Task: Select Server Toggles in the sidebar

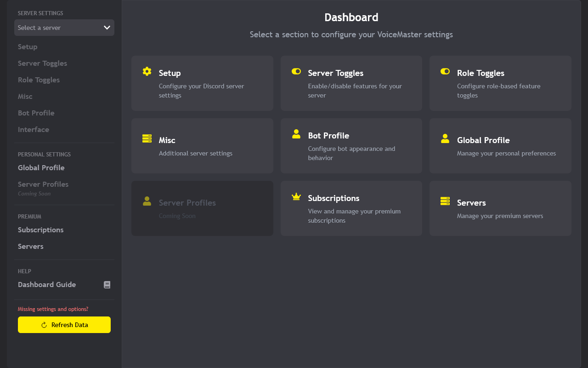Action: coord(42,63)
